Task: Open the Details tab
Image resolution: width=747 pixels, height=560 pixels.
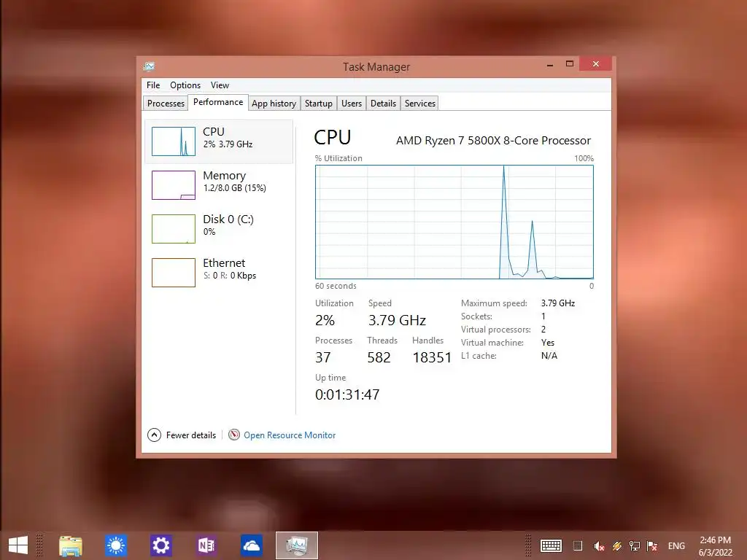Action: pyautogui.click(x=383, y=104)
